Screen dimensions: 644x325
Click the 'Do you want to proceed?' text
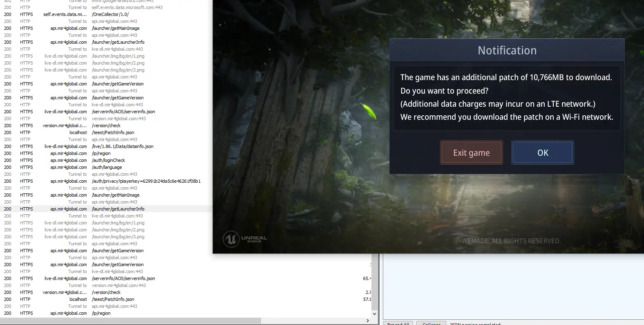pyautogui.click(x=444, y=91)
